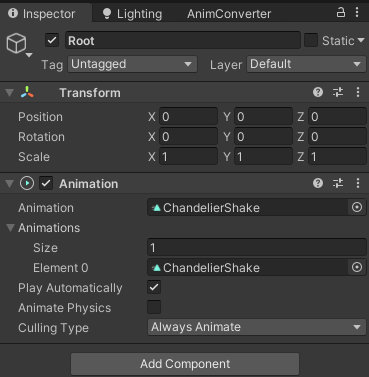Click the Animate Physics label

click(65, 308)
